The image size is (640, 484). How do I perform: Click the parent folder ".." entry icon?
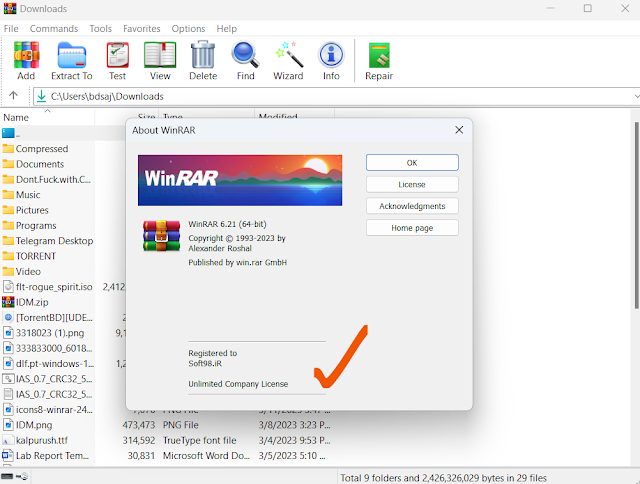click(x=8, y=133)
